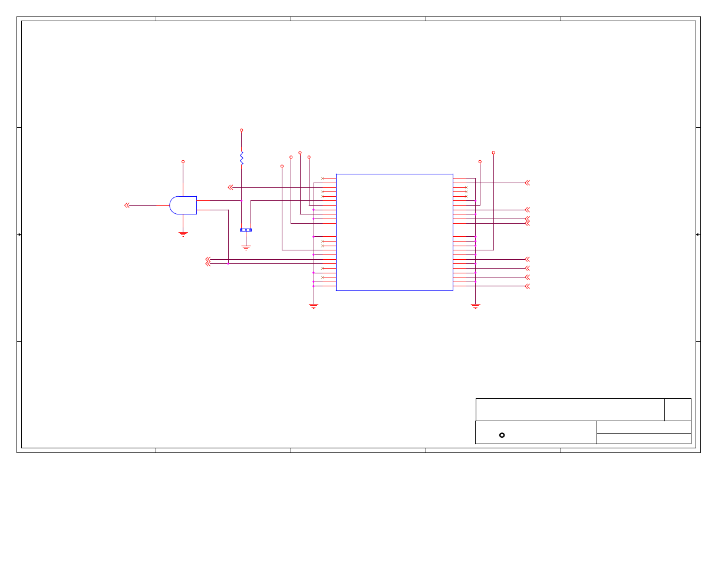The height and width of the screenshot is (562, 728).
Task: Click the ground symbol below the AND gate
Action: tap(183, 234)
